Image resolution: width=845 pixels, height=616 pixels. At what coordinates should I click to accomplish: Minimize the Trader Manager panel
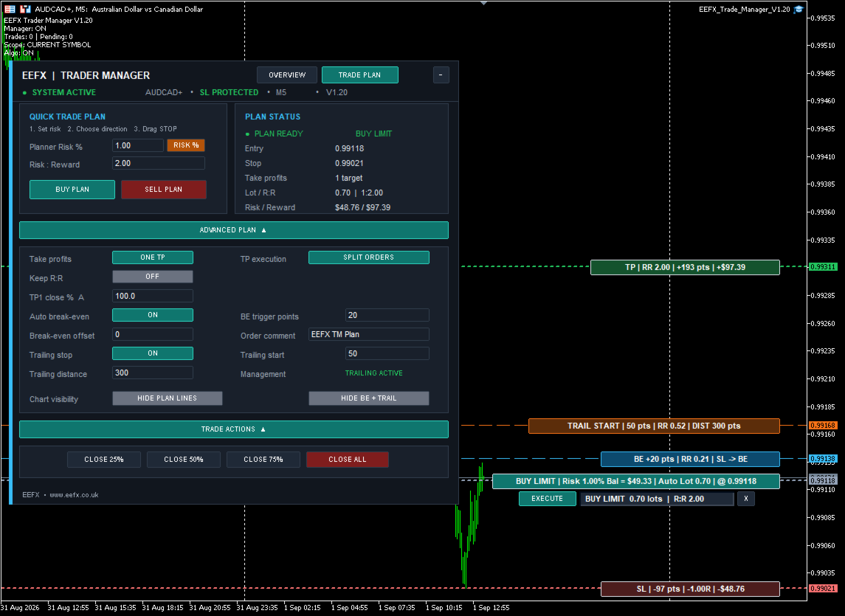[x=441, y=75]
